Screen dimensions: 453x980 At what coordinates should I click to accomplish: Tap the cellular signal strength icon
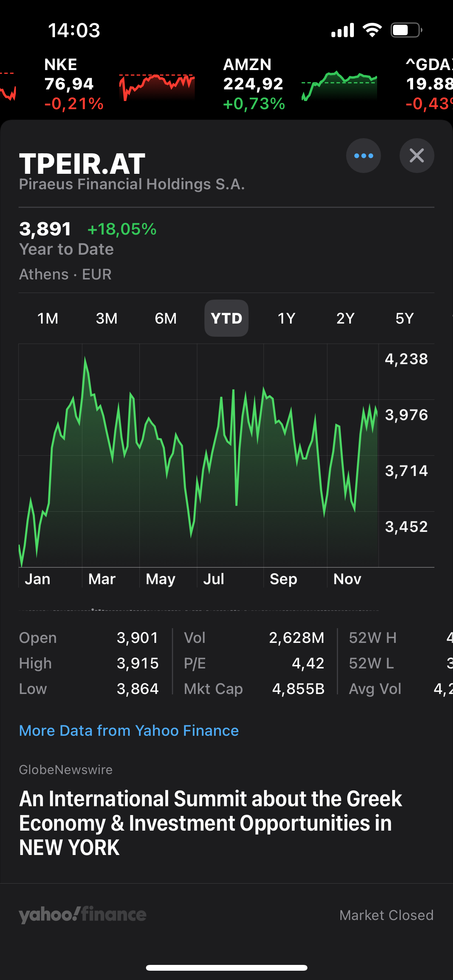click(x=343, y=30)
